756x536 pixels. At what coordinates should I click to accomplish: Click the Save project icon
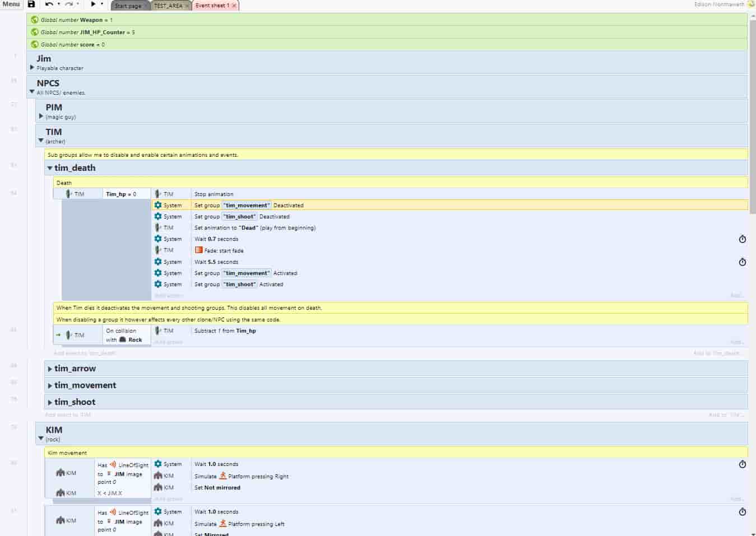click(x=31, y=4)
